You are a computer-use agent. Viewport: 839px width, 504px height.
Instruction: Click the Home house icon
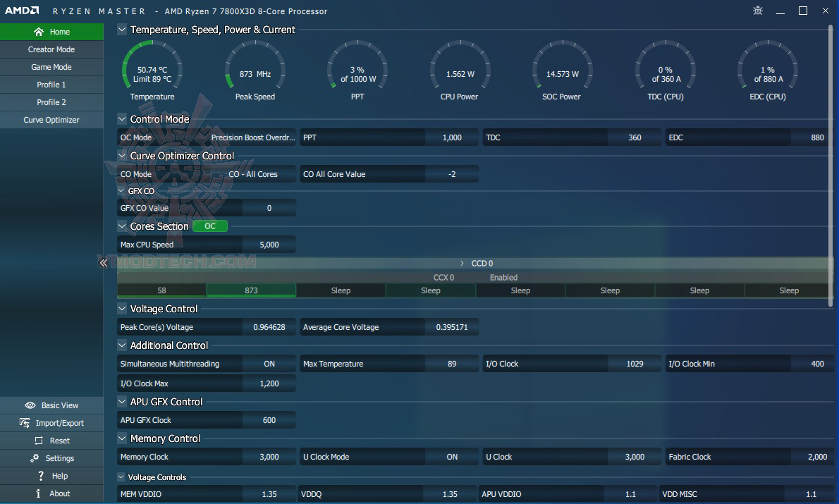[x=39, y=32]
